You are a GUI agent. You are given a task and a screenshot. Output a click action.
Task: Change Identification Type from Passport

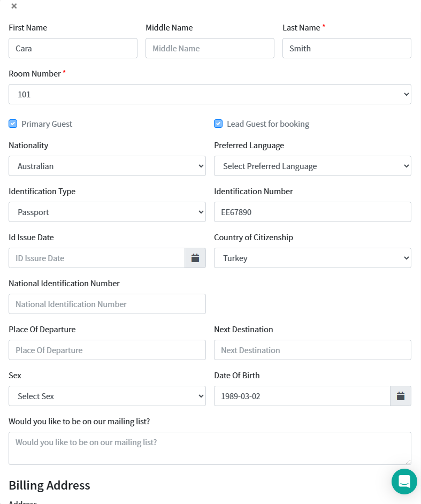click(x=107, y=212)
